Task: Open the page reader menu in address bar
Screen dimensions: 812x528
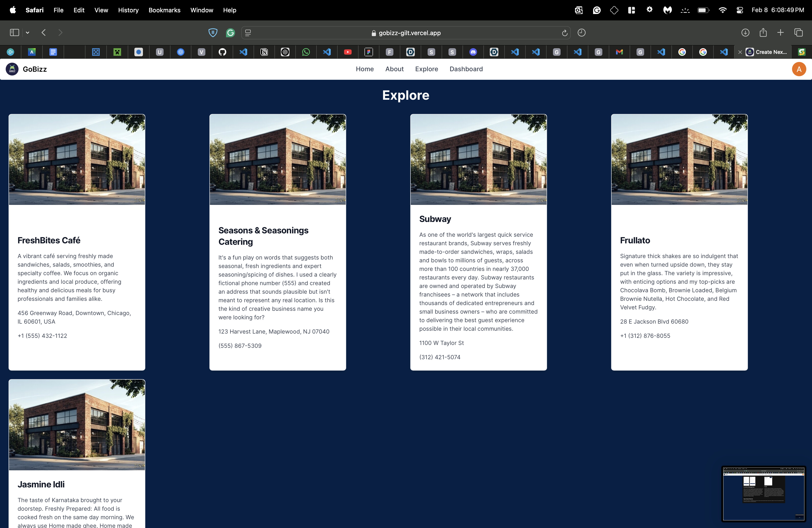Action: (x=248, y=33)
